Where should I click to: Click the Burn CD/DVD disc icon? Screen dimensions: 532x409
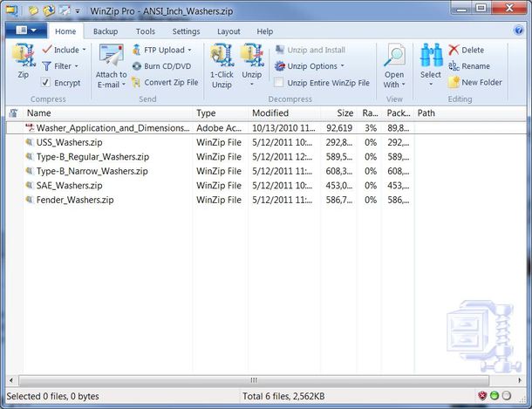coord(136,66)
